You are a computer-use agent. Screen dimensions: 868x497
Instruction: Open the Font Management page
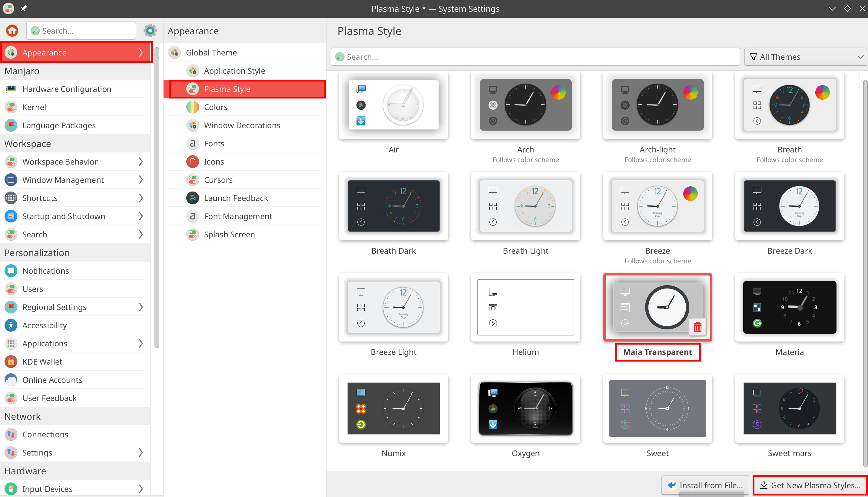point(244,216)
